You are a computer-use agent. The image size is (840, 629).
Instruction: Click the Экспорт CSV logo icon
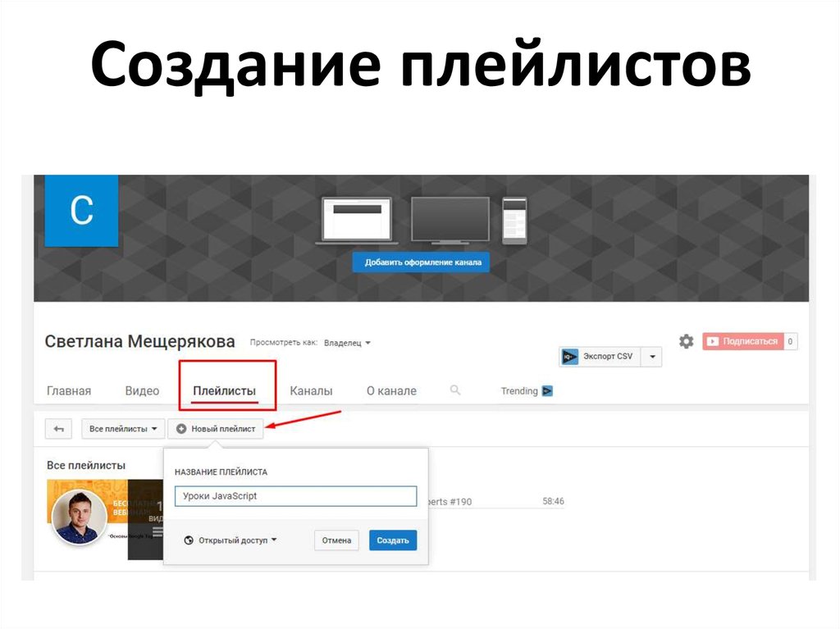coord(569,356)
